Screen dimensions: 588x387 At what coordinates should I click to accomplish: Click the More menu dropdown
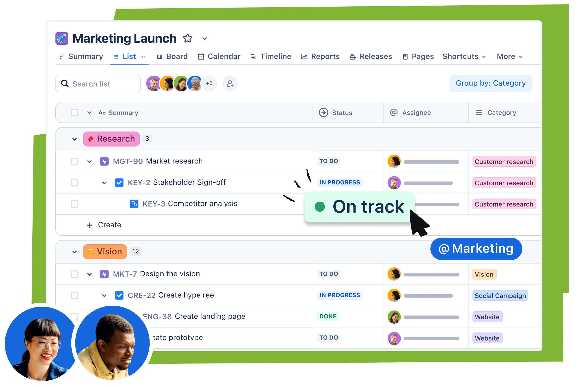[508, 57]
